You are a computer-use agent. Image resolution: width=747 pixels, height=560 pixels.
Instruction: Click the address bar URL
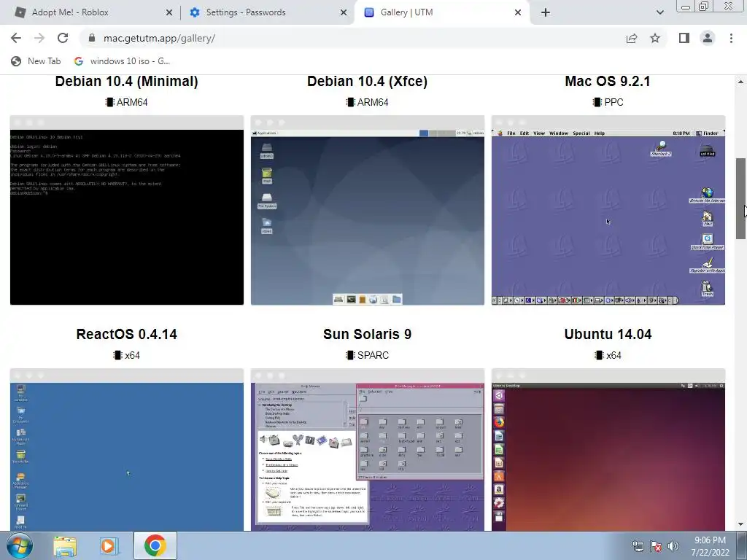click(159, 38)
